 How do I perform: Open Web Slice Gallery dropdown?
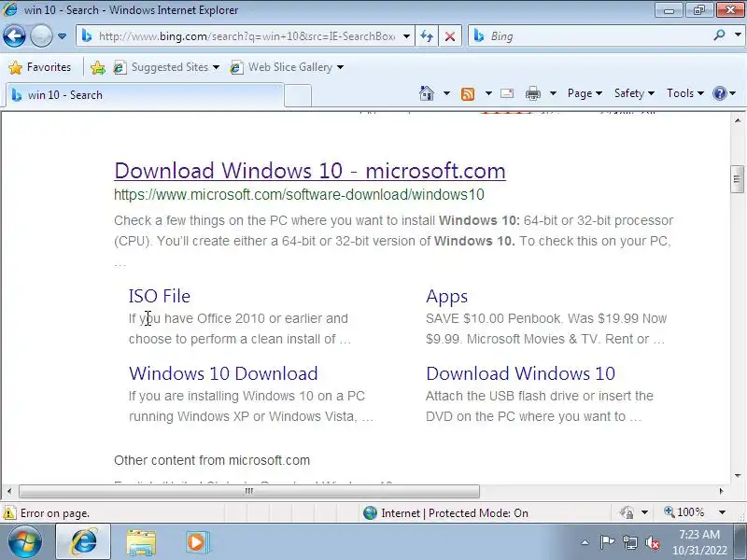coord(287,67)
